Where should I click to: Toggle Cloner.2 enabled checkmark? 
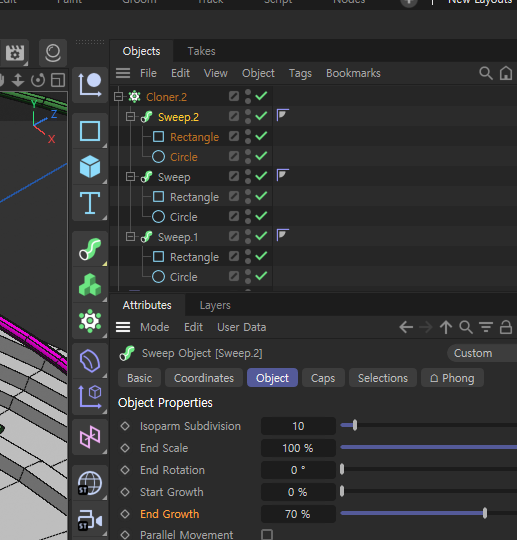[261, 96]
